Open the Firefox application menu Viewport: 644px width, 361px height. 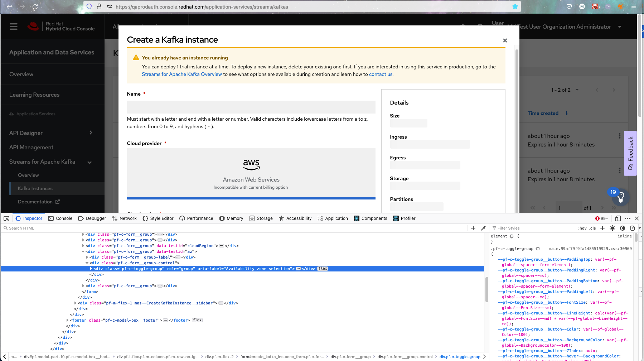pos(634,6)
